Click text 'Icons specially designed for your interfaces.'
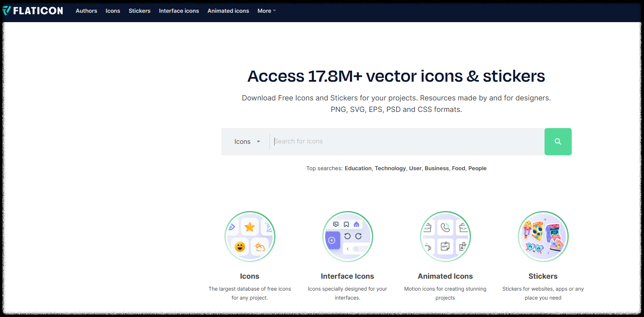 click(x=347, y=293)
